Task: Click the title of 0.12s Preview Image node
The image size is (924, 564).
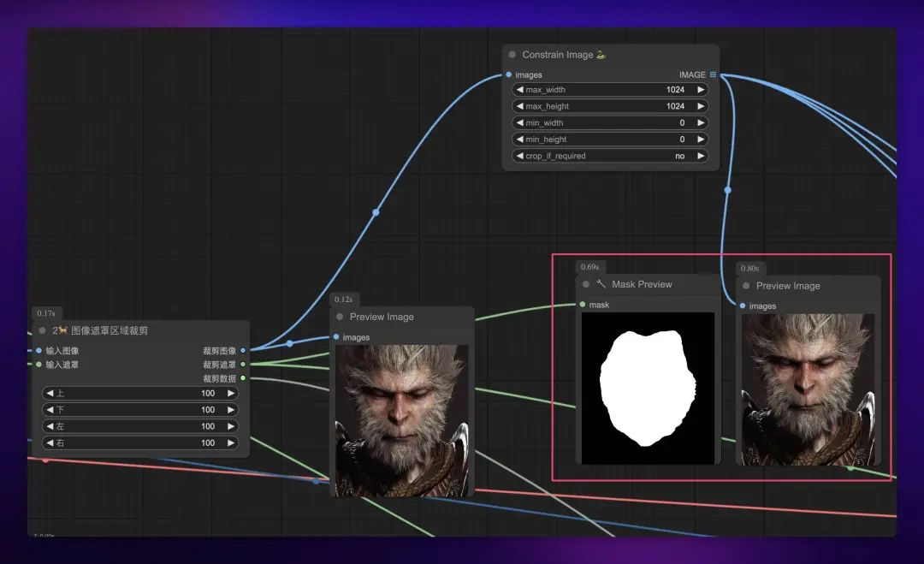Action: point(382,317)
